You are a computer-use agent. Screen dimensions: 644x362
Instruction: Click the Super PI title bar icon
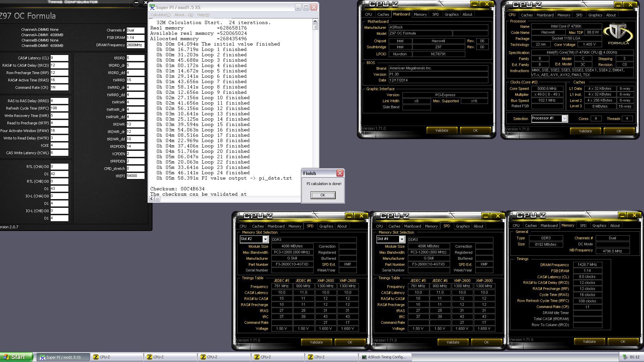click(x=152, y=7)
